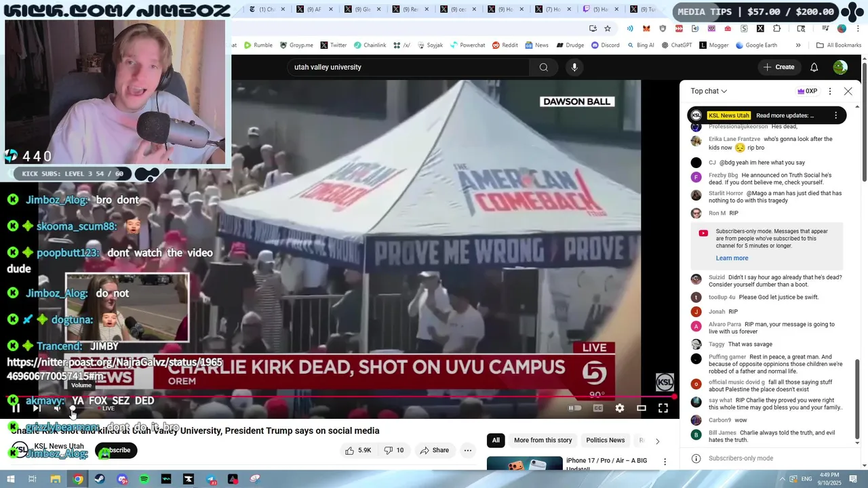The image size is (868, 488).
Task: Switch player to theater mode
Action: 642,408
